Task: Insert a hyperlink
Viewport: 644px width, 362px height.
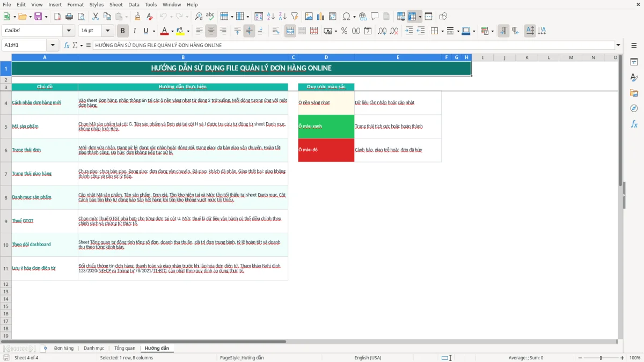Action: [363, 17]
